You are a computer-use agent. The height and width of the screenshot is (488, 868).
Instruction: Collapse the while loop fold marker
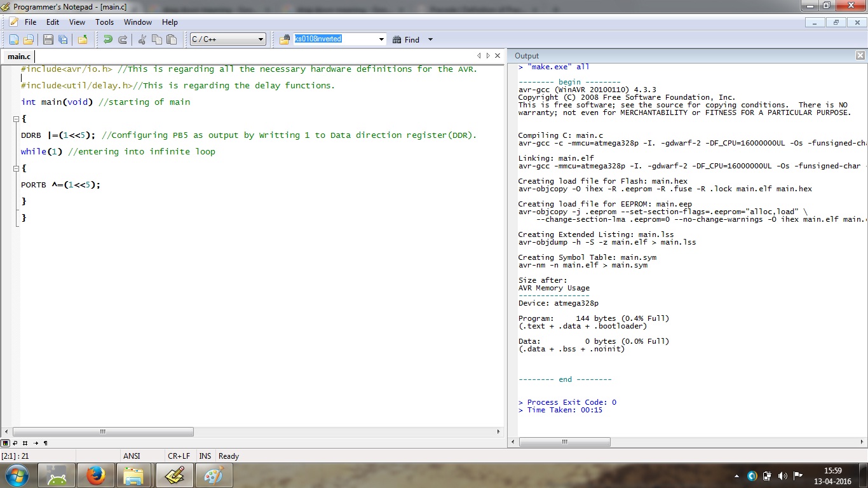pos(16,168)
